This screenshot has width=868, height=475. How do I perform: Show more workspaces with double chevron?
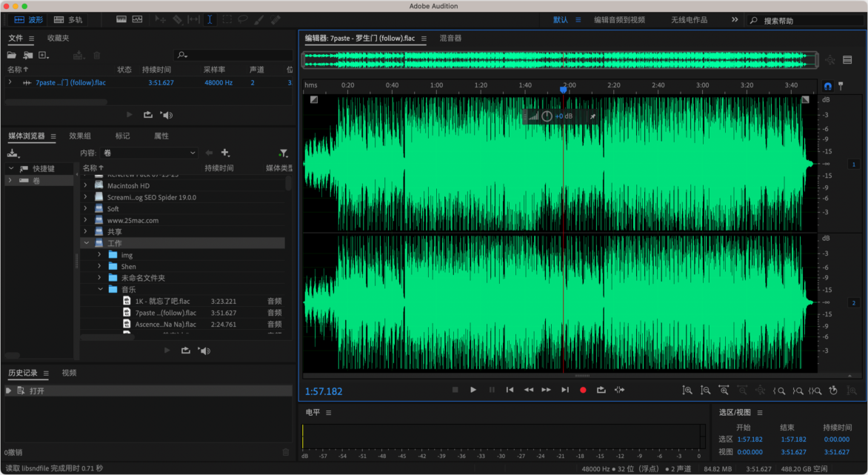point(735,19)
